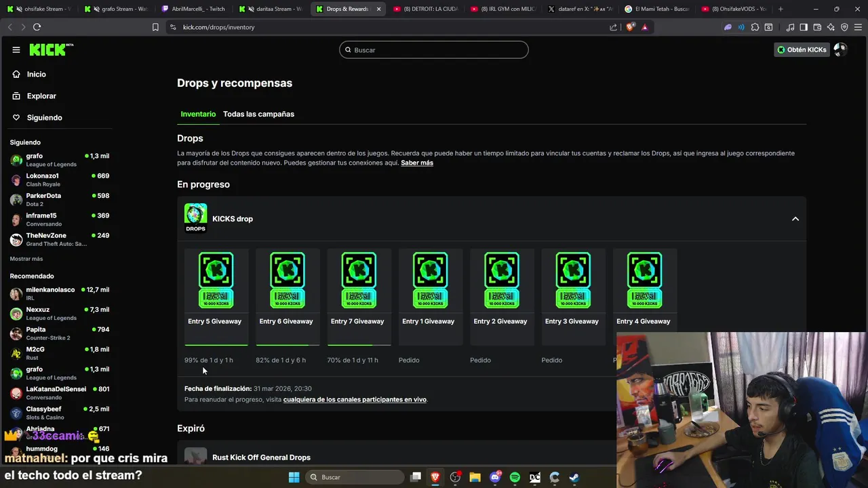This screenshot has width=868, height=488.
Task: Open Spotify from the taskbar
Action: pyautogui.click(x=515, y=477)
